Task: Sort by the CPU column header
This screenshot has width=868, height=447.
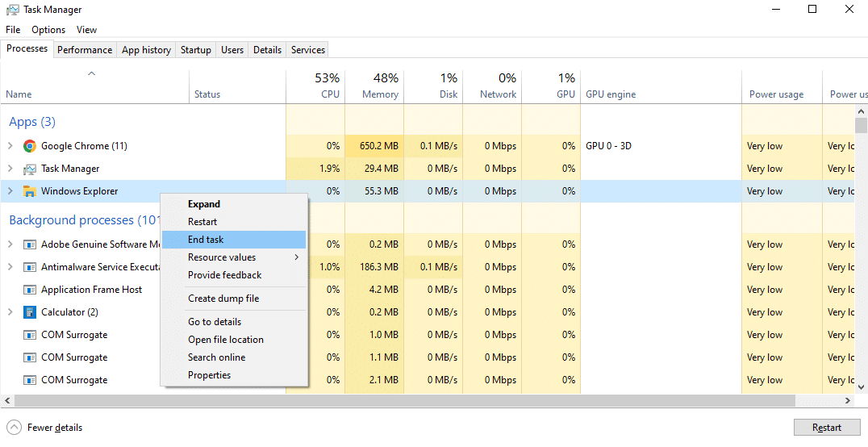Action: pos(315,87)
